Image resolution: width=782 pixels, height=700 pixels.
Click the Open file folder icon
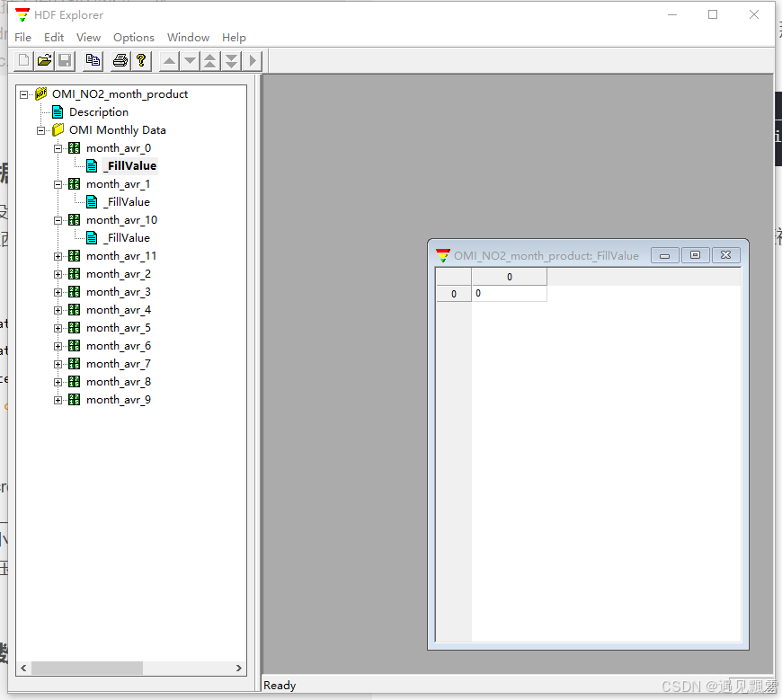pyautogui.click(x=44, y=61)
